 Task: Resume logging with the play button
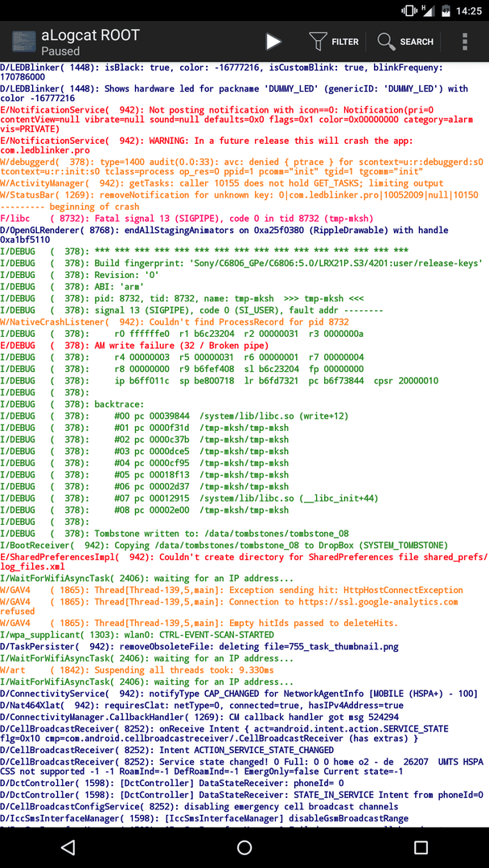[273, 42]
